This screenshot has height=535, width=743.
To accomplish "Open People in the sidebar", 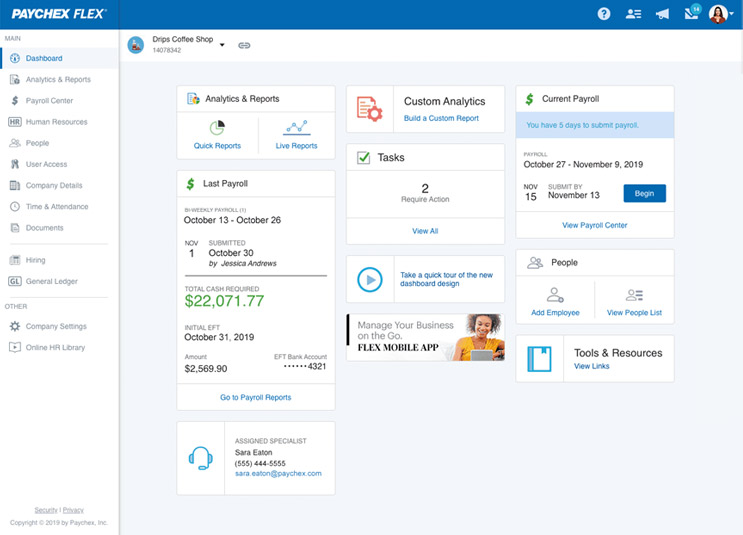I will point(59,143).
